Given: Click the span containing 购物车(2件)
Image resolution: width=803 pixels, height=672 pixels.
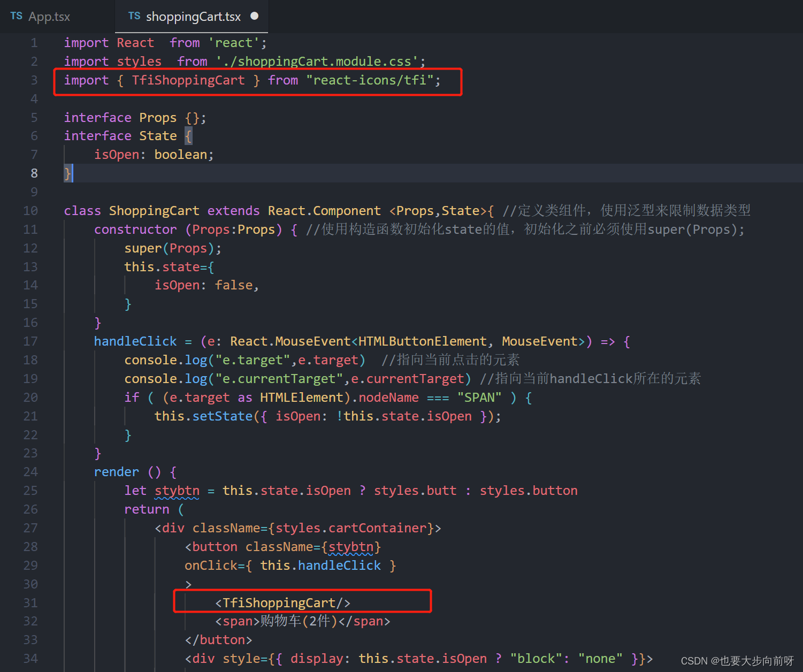Looking at the screenshot, I should click(298, 621).
